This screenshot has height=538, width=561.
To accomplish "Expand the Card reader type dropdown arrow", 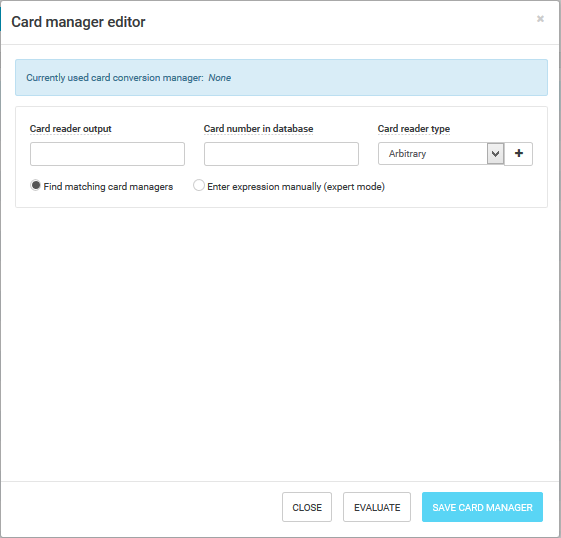I will (496, 154).
